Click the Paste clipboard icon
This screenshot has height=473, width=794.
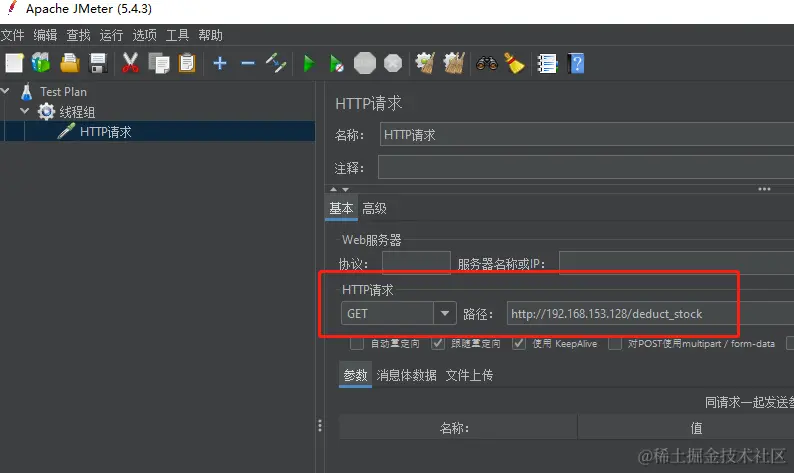click(187, 64)
